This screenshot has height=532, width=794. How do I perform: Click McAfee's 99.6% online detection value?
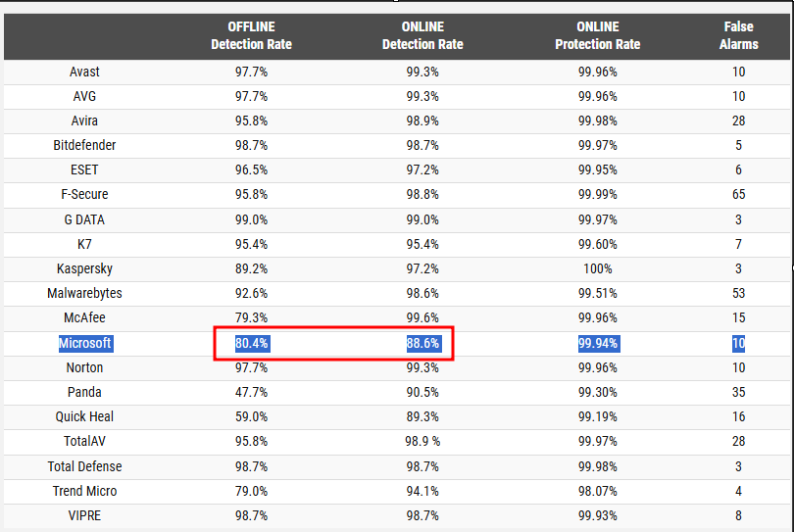click(x=422, y=317)
